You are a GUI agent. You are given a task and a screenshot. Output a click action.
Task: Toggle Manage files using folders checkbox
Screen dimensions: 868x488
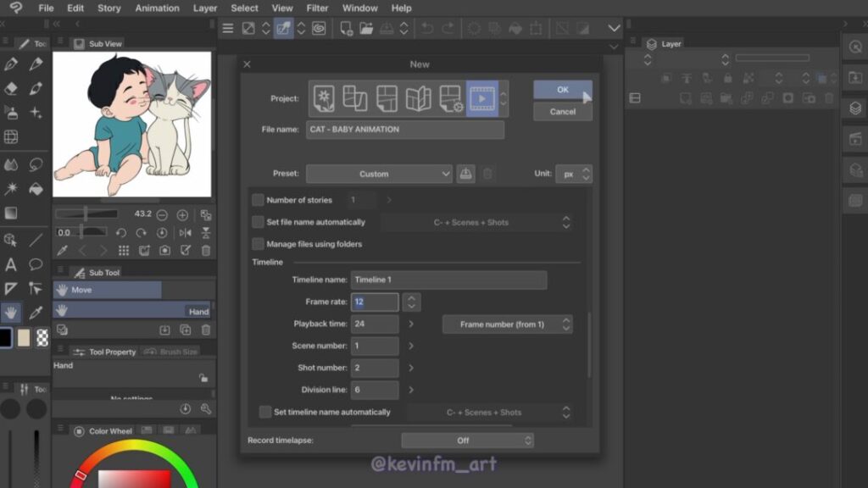(x=259, y=244)
